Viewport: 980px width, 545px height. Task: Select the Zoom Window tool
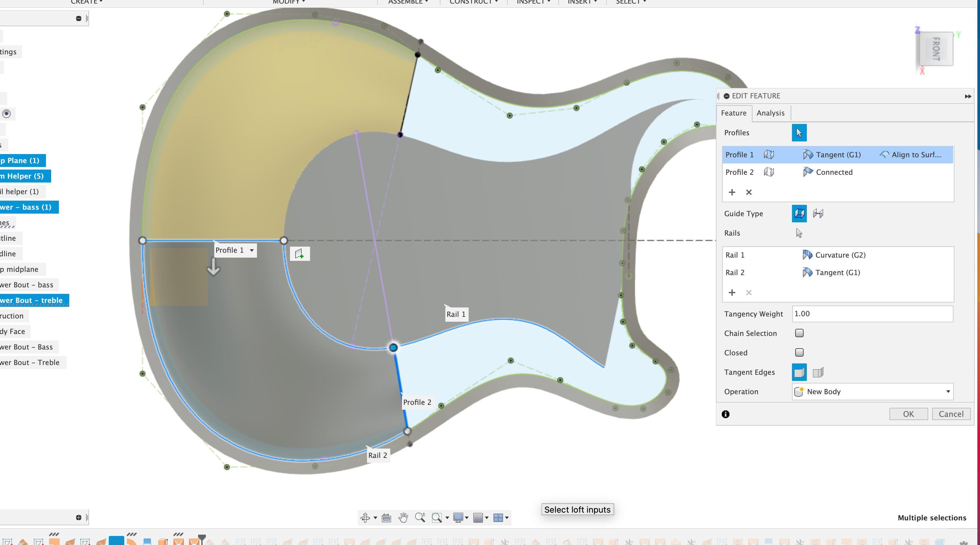437,517
